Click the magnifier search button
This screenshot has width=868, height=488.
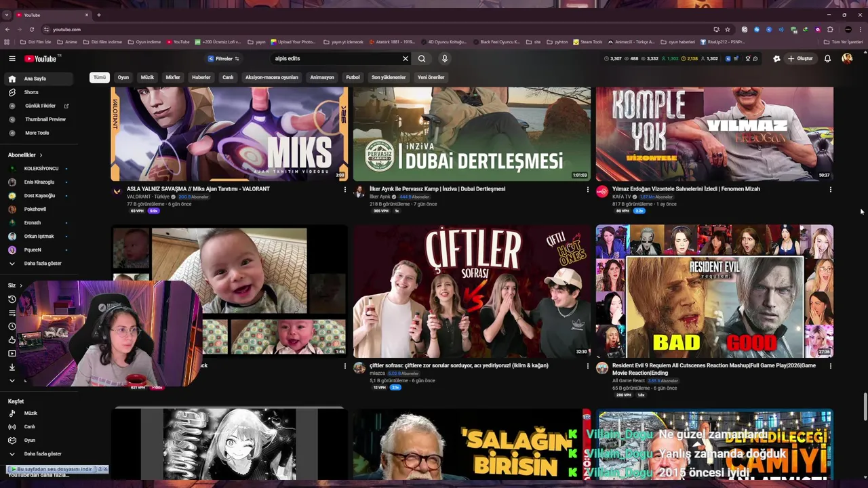tap(422, 58)
